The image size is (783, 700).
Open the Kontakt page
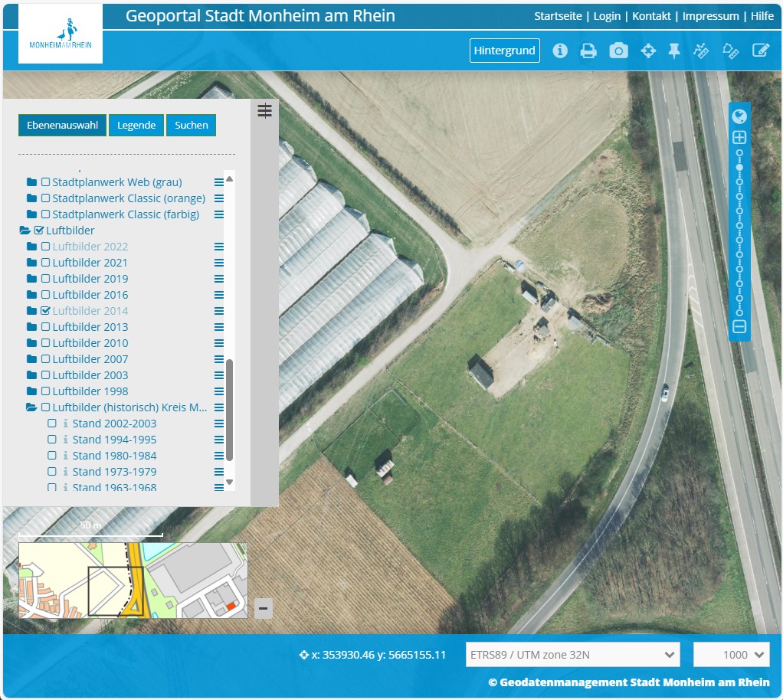click(651, 16)
